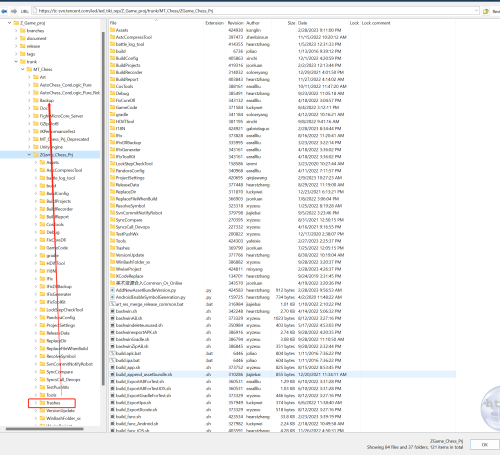Click the tree panel horizontal scrollbar
The height and width of the screenshot is (455, 500).
(45, 429)
